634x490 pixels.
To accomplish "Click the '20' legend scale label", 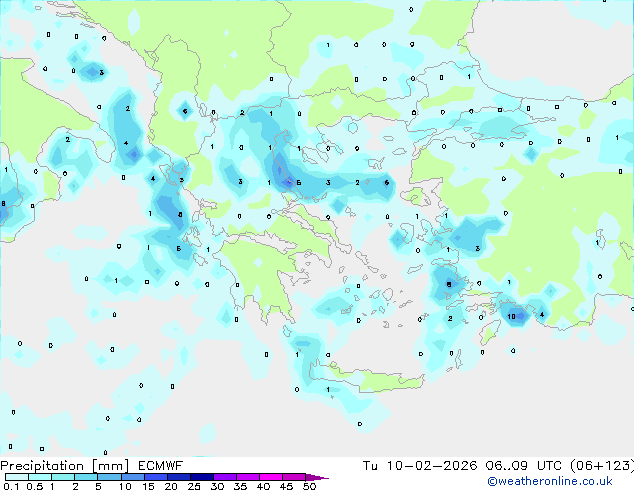I will [171, 486].
